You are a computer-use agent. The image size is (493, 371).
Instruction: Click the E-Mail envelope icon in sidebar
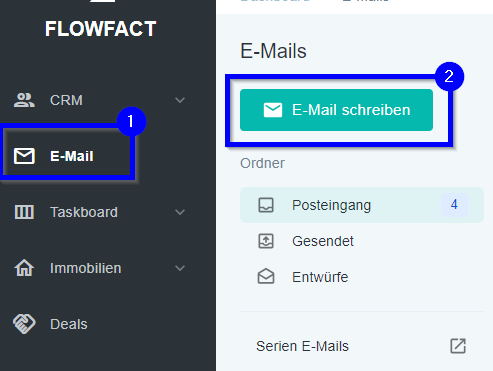[24, 156]
